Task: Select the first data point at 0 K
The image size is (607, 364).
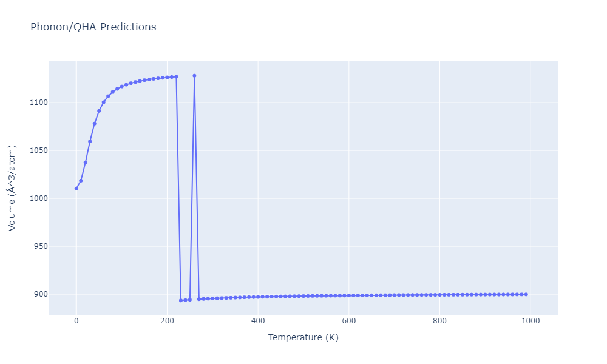Action: click(x=76, y=188)
